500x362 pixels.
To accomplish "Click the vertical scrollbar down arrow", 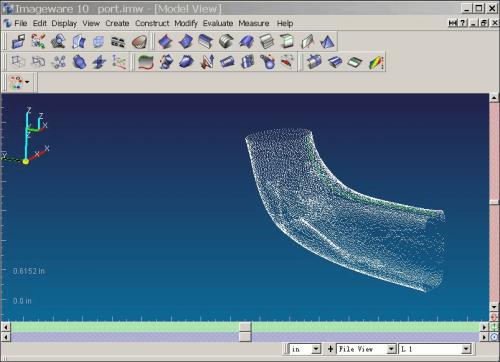I will pos(494,307).
